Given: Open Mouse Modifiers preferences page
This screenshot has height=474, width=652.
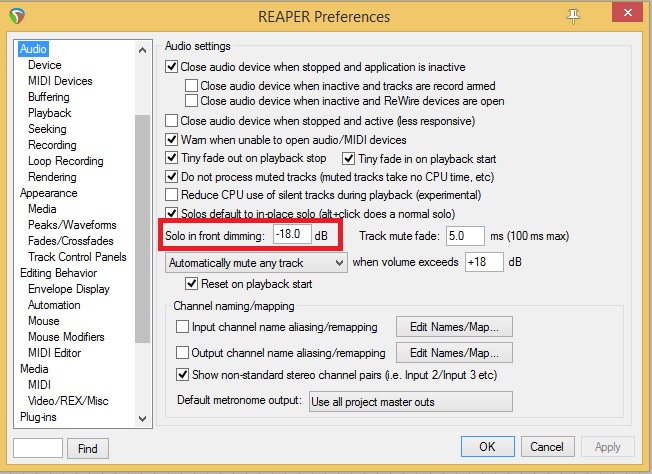Looking at the screenshot, I should tap(66, 337).
